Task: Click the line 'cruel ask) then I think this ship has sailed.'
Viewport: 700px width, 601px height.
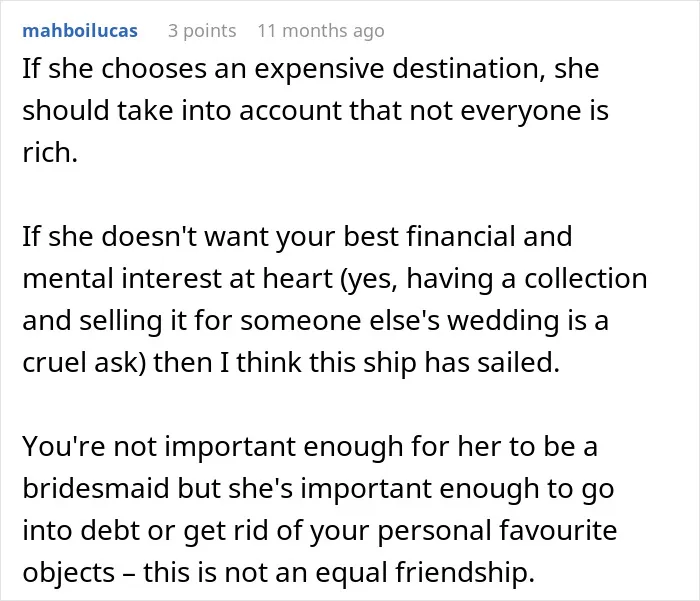Action: (291, 362)
